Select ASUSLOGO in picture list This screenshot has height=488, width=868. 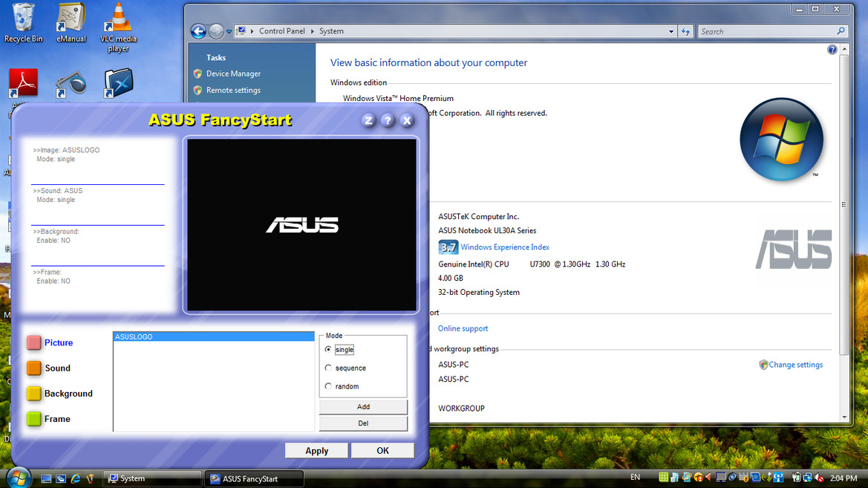click(214, 336)
